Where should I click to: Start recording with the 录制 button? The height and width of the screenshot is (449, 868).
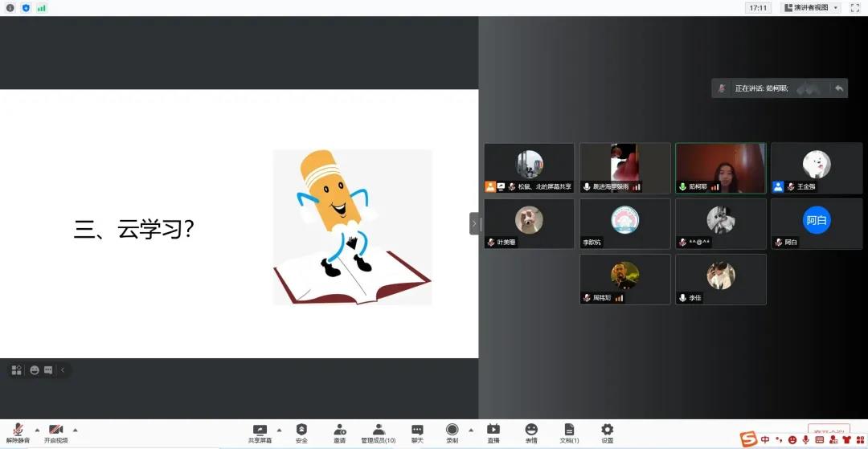pos(452,431)
